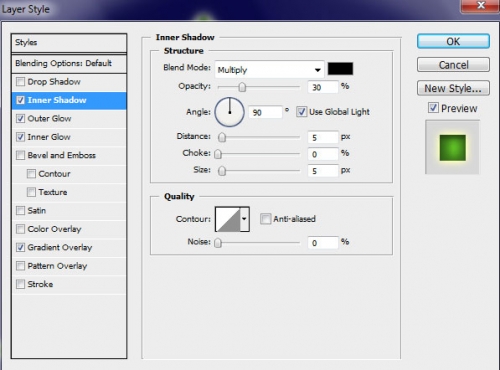Select Blending Options: Default
This screenshot has height=370, width=500.
[x=69, y=63]
